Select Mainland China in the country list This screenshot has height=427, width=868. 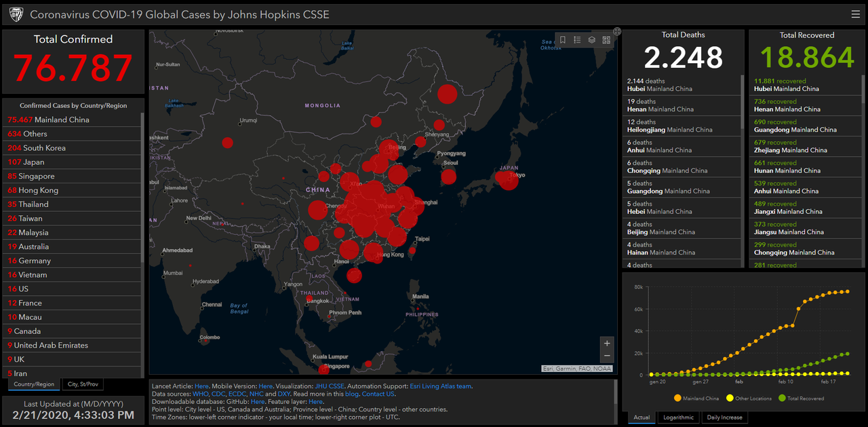point(73,119)
